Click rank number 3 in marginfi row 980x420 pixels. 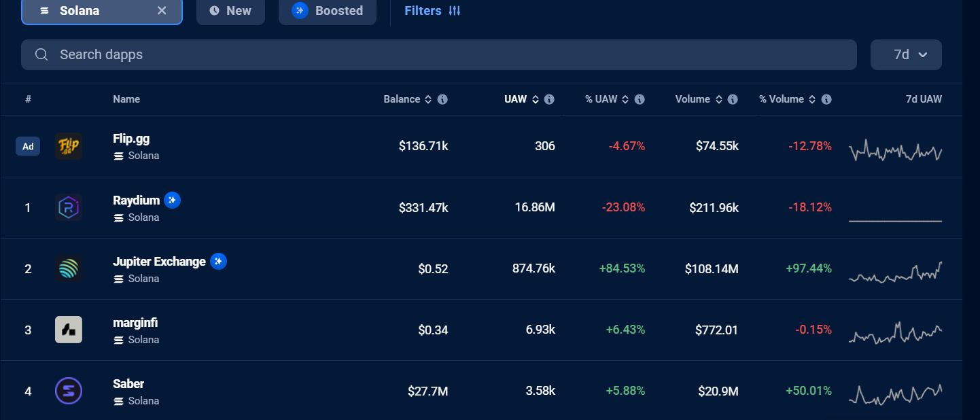28,330
